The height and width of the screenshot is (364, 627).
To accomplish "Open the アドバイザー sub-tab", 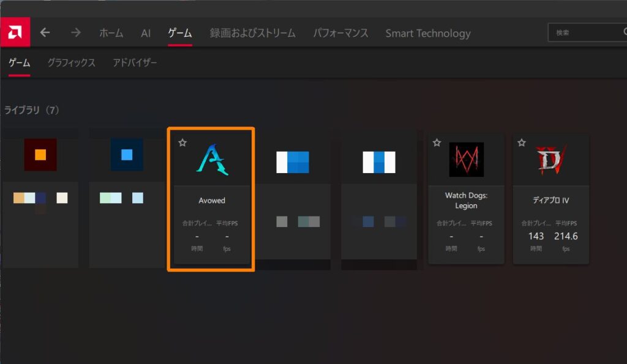I will click(x=135, y=63).
